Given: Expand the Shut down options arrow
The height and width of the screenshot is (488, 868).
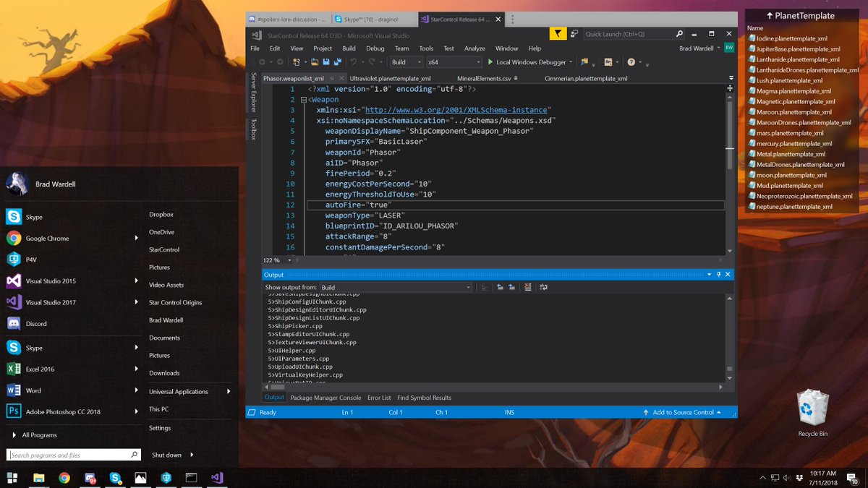Looking at the screenshot, I should 192,455.
